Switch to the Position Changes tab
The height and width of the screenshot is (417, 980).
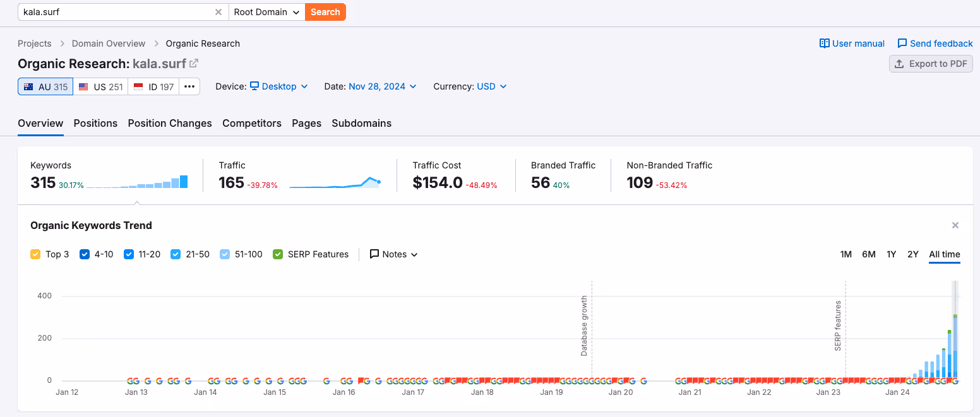click(170, 123)
